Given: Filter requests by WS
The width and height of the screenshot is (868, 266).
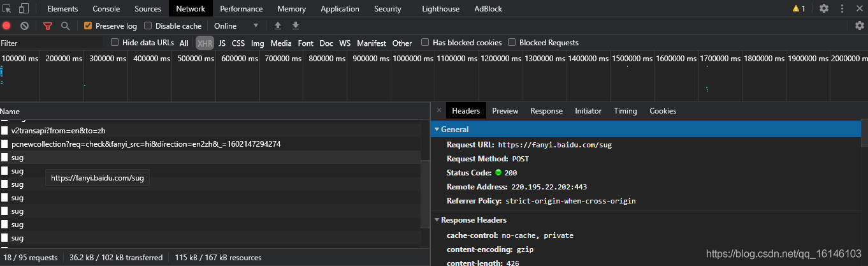Looking at the screenshot, I should (345, 43).
